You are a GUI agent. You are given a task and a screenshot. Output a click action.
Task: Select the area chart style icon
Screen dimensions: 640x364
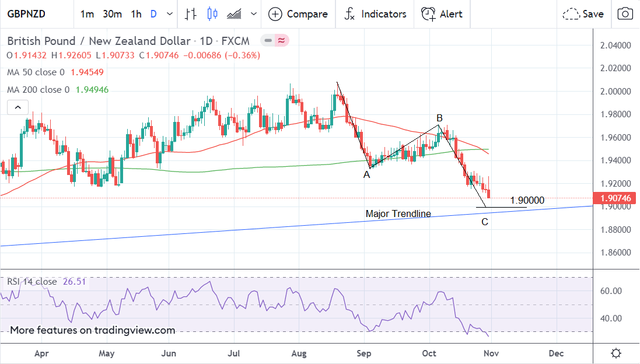(x=234, y=14)
